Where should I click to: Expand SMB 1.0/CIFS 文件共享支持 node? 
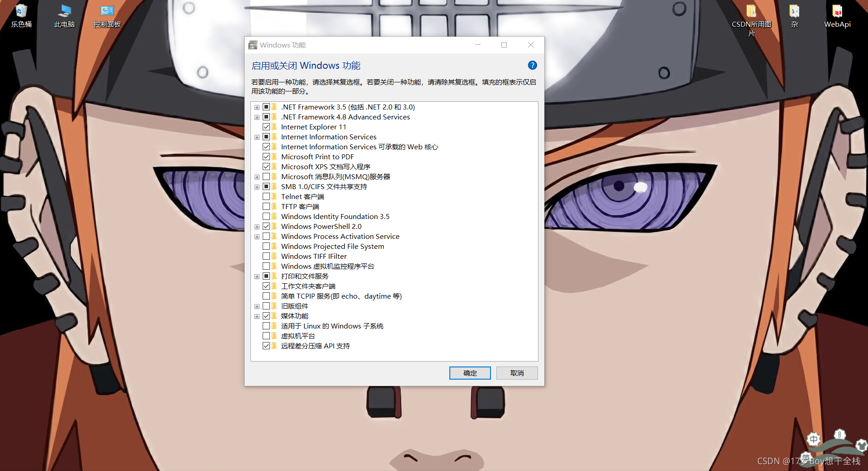pyautogui.click(x=257, y=187)
